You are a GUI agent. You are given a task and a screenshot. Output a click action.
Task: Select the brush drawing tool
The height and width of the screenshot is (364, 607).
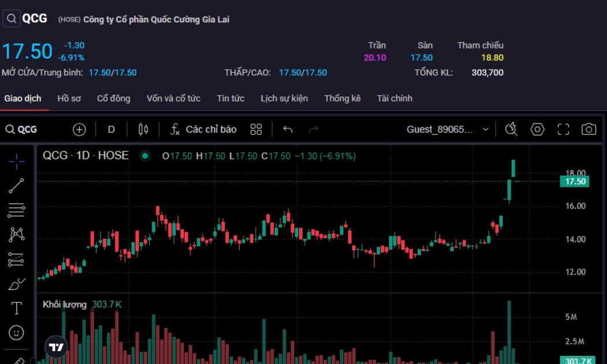click(16, 284)
